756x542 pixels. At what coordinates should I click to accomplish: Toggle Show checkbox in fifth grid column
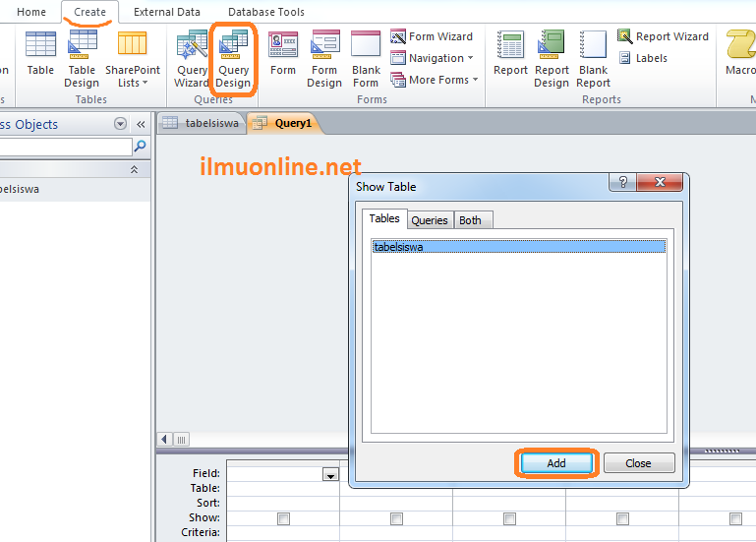click(x=735, y=518)
